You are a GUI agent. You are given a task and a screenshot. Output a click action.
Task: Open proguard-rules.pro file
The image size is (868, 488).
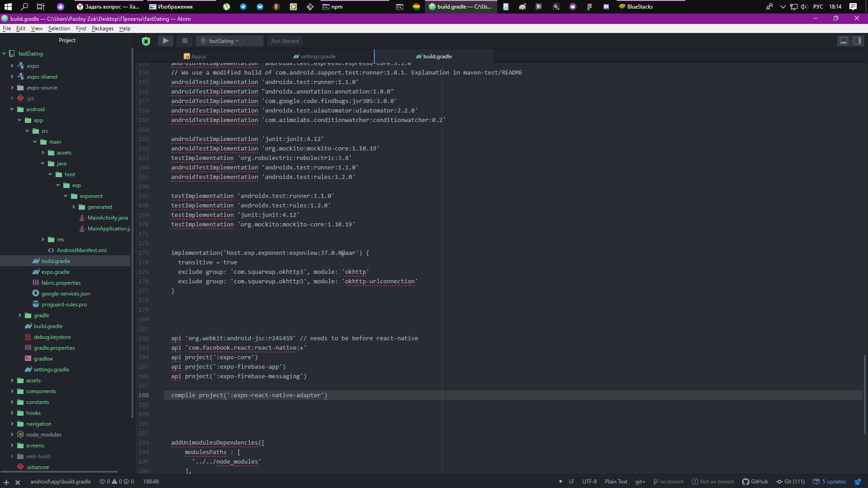click(x=60, y=305)
